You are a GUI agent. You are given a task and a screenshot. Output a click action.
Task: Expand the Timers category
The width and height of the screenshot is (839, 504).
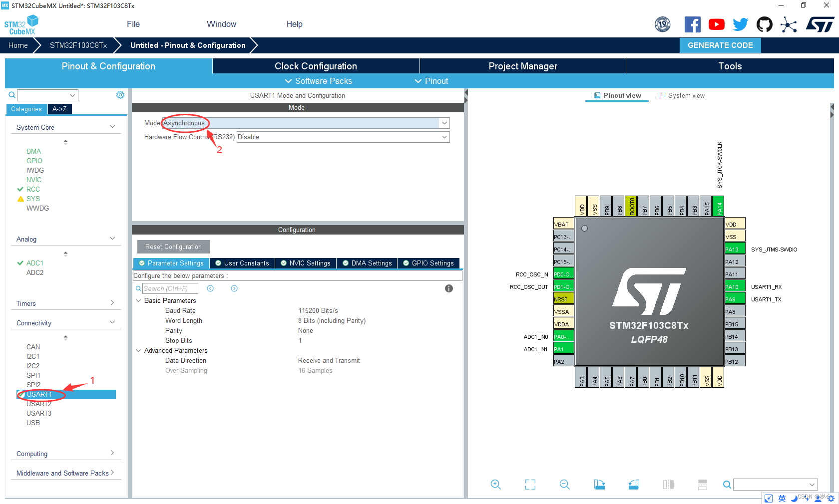(112, 303)
